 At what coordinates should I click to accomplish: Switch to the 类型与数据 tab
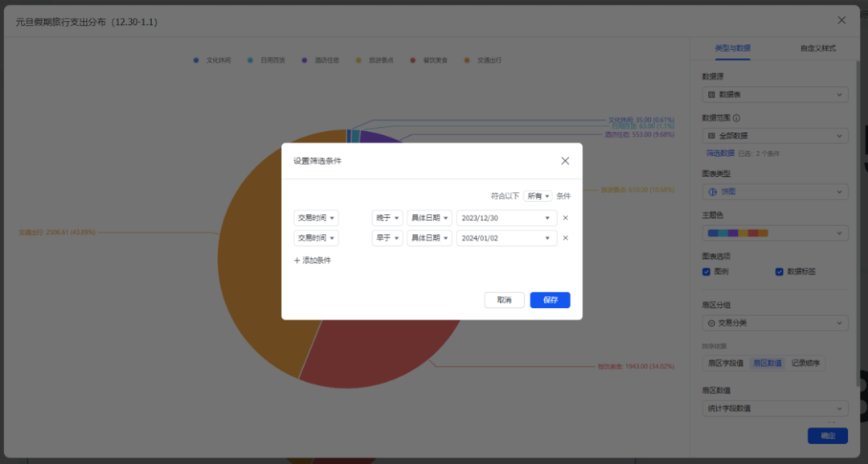coord(732,48)
